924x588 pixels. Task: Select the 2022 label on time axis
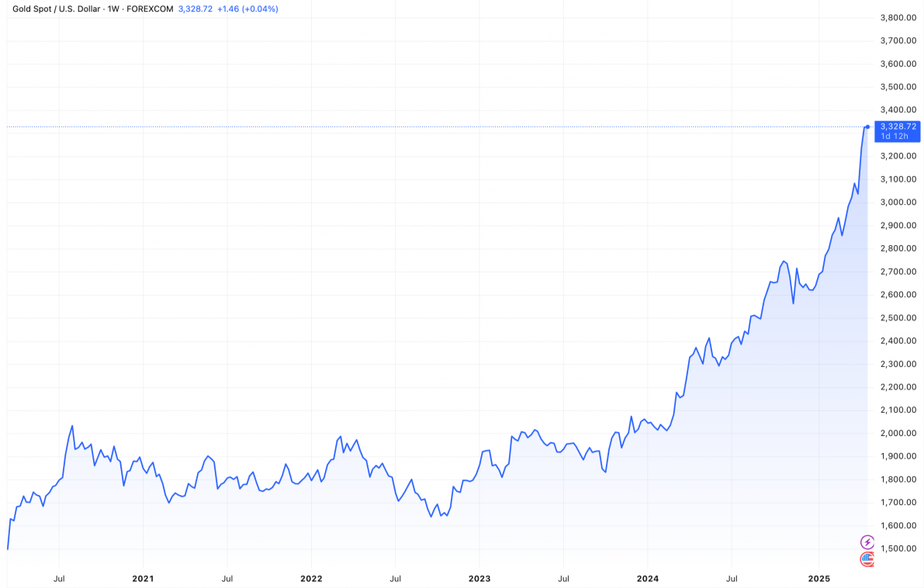click(311, 579)
